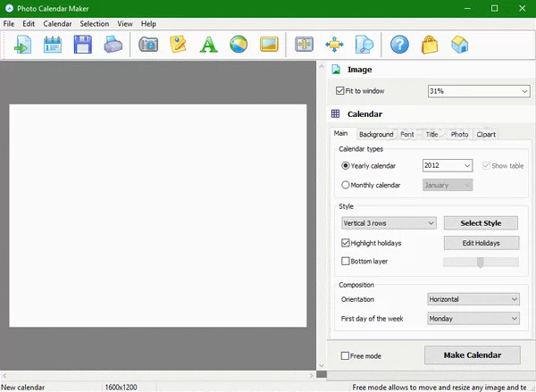Open the Edit menu
Screen dimensions: 536x392
pyautogui.click(x=29, y=24)
